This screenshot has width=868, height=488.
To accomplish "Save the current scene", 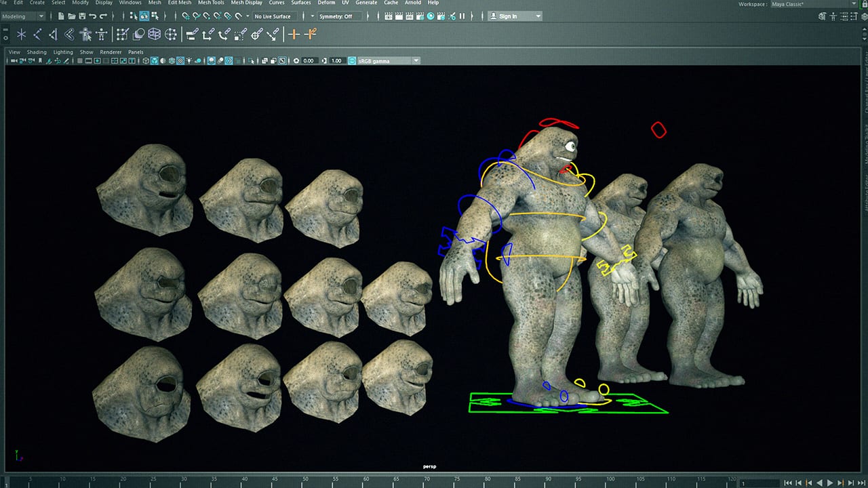I will tap(81, 16).
